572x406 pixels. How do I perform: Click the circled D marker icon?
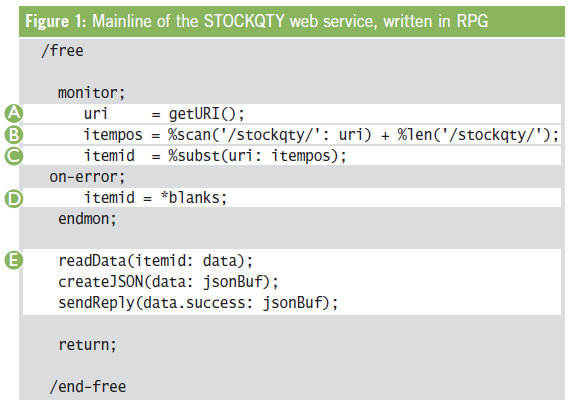coord(14,198)
